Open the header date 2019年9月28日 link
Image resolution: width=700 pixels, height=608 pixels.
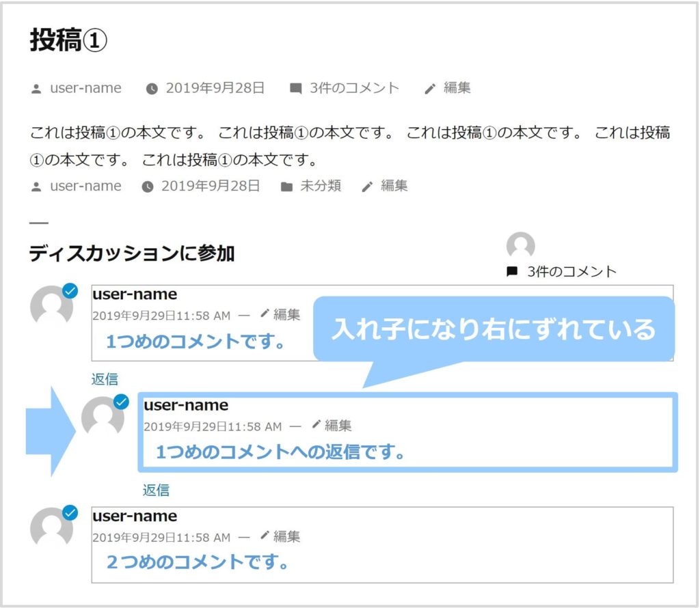215,88
